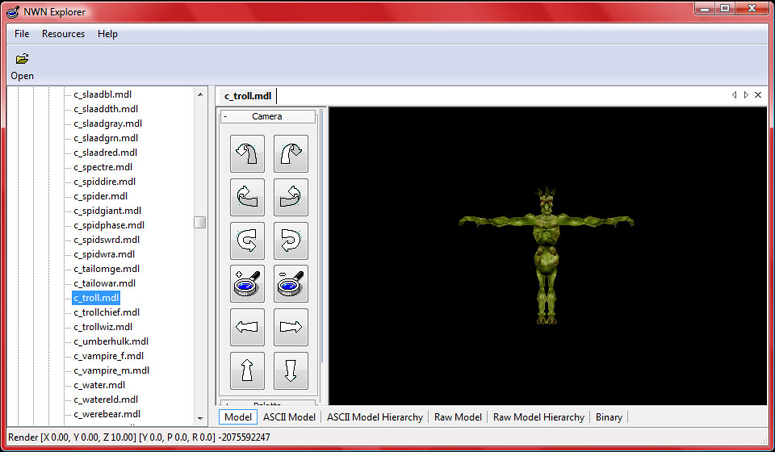Image resolution: width=775 pixels, height=452 pixels.
Task: Go to previous tab with left triangle arrow
Action: pos(734,95)
